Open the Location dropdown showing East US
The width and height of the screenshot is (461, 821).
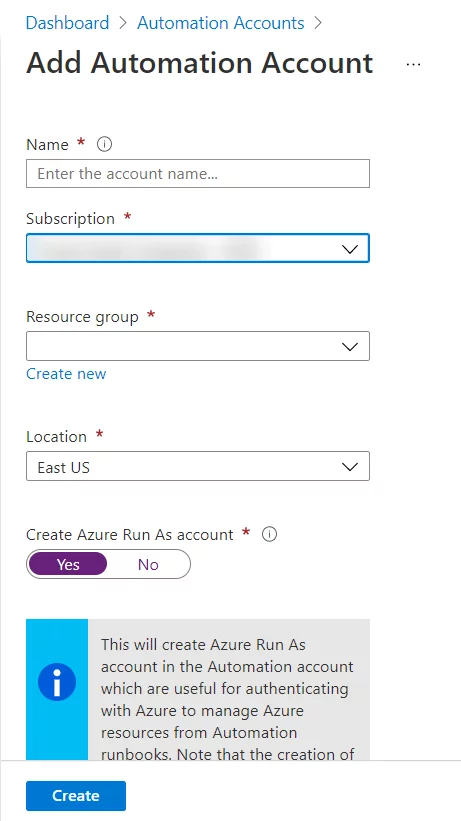(197, 467)
